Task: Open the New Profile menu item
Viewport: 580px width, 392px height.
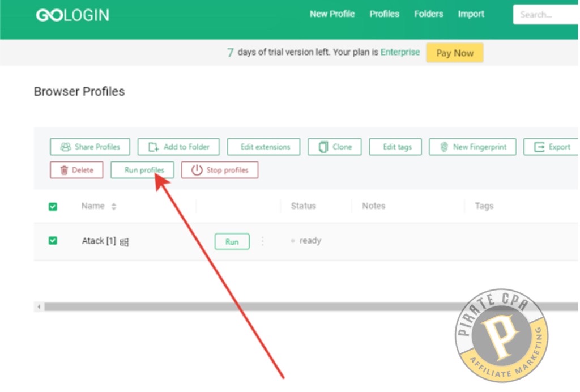Action: click(x=332, y=14)
